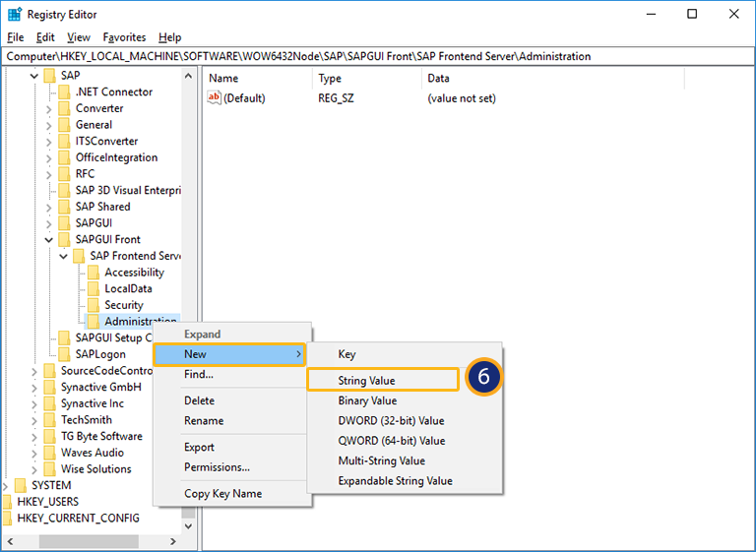Click the registry path address bar
This screenshot has width=756, height=552.
pyautogui.click(x=378, y=56)
